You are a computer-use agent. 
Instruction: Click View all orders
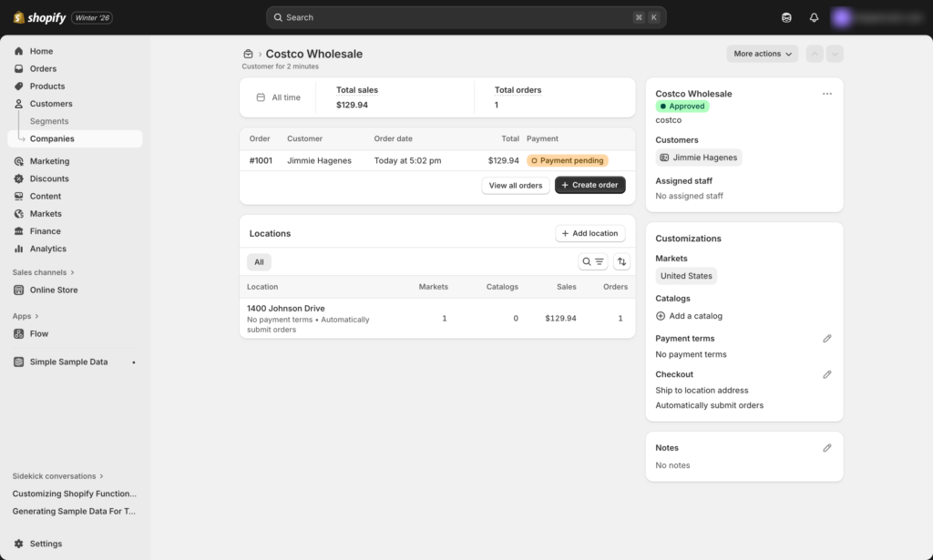pos(516,186)
